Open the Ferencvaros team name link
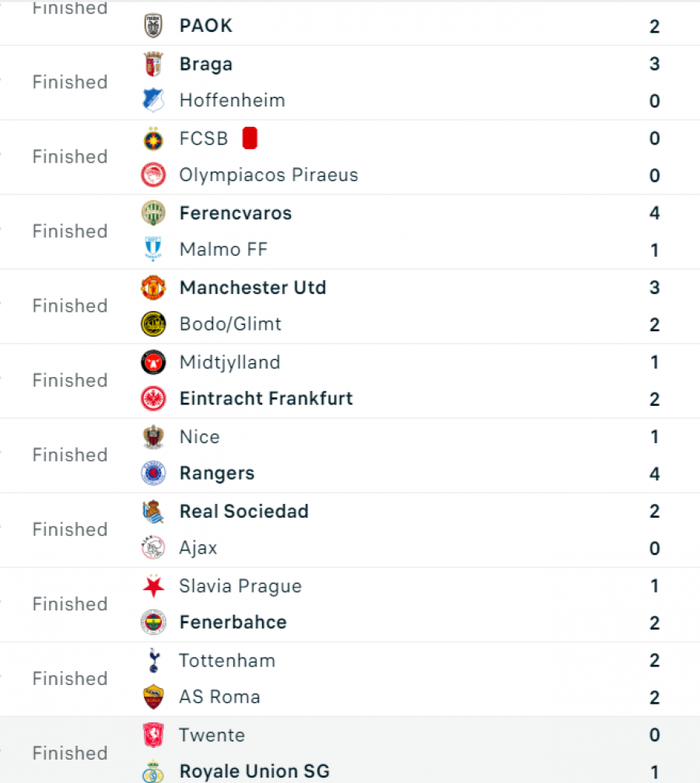 236,213
